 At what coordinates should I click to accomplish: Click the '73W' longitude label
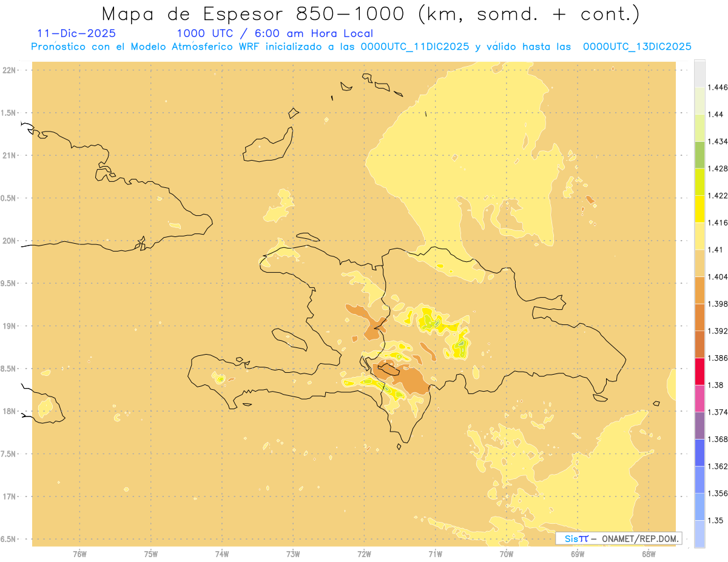click(294, 554)
